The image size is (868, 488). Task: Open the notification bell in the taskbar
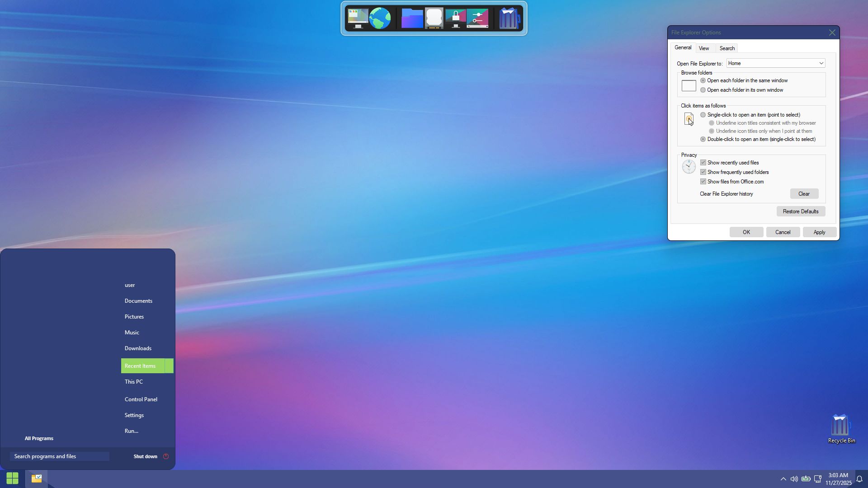(x=859, y=479)
